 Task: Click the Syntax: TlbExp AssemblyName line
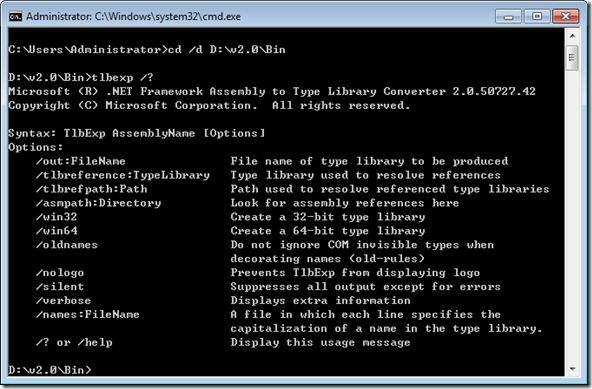point(137,133)
